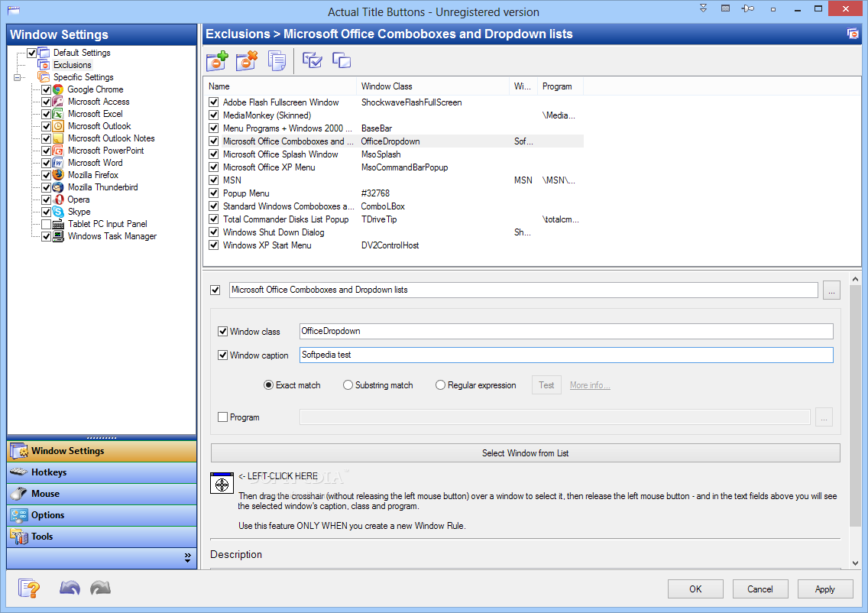This screenshot has width=868, height=613.
Task: Uncheck the Popup Menu exclusion checkbox
Action: click(x=214, y=193)
